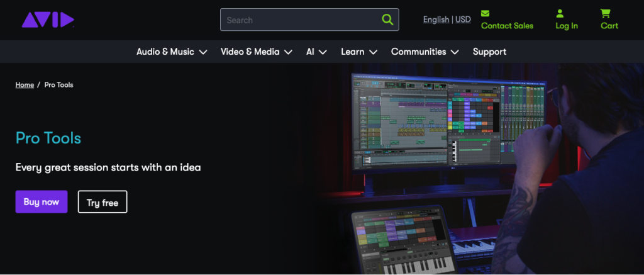644x275 pixels.
Task: Click the shopping cart icon
Action: click(x=605, y=14)
